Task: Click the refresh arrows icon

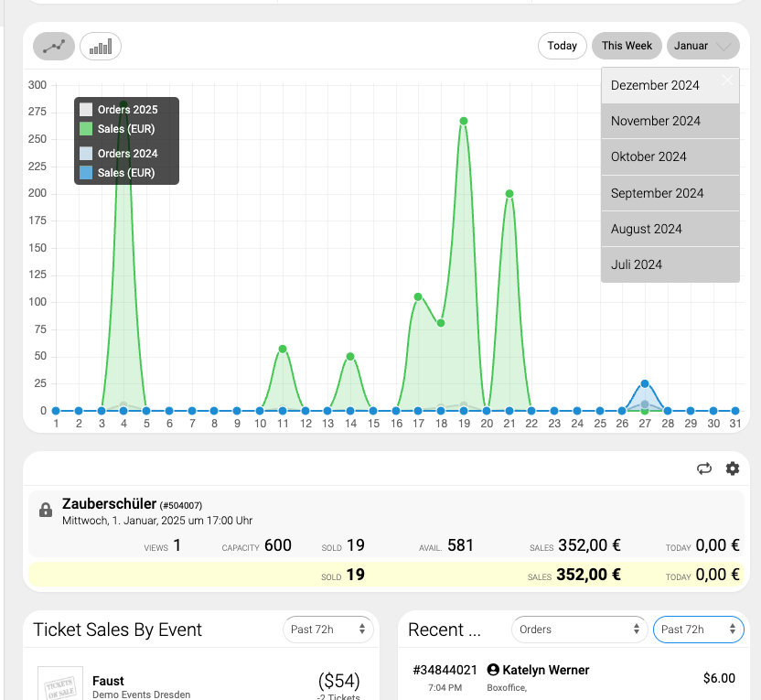Action: pos(703,468)
